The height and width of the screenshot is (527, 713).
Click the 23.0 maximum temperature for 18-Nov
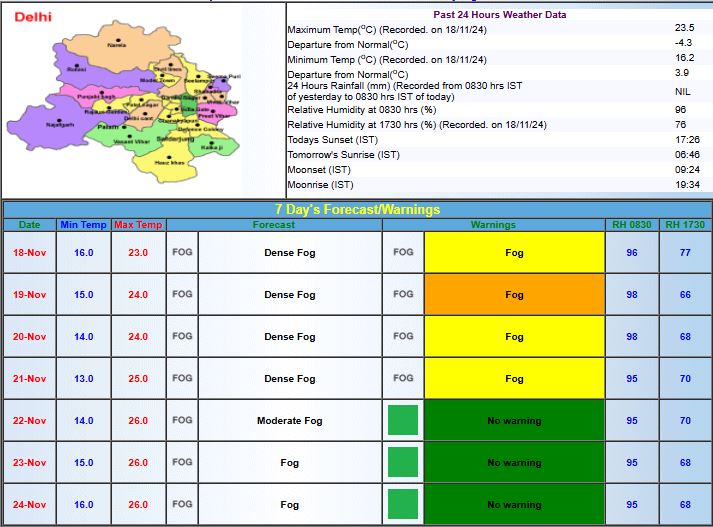click(138, 252)
